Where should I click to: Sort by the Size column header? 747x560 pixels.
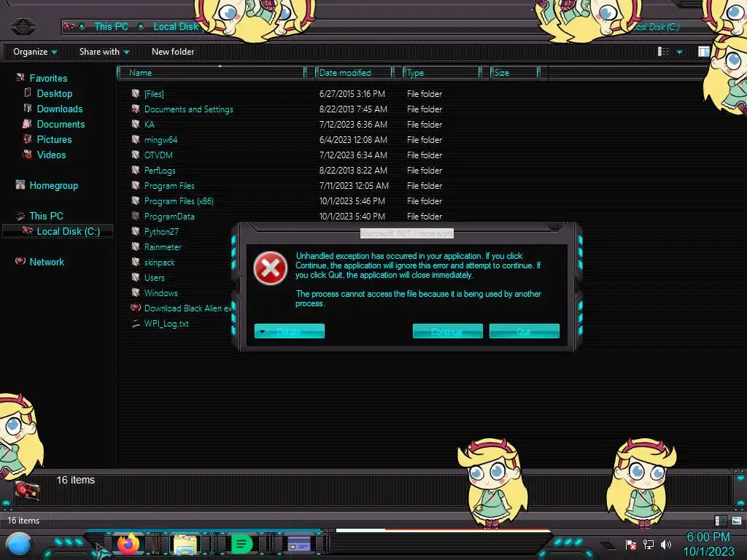[514, 72]
